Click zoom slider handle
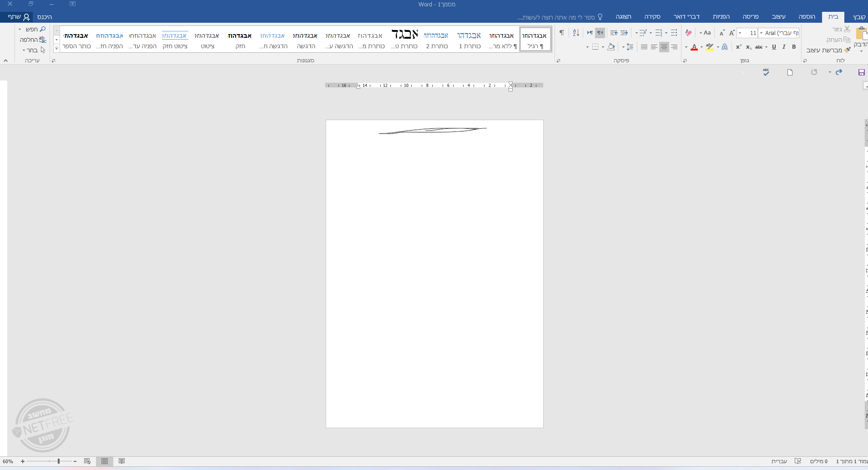Screen dimensions: 868x470 [x=59, y=461]
